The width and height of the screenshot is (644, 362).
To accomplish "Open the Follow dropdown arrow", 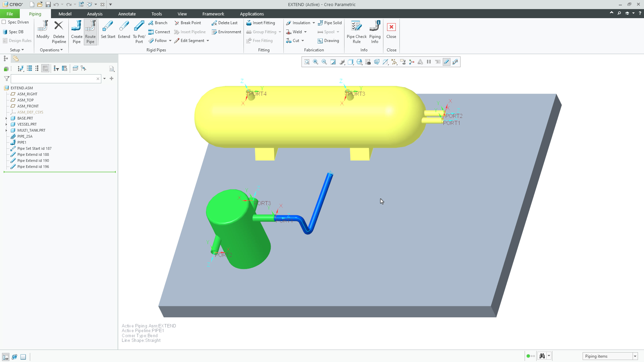I will pos(170,41).
